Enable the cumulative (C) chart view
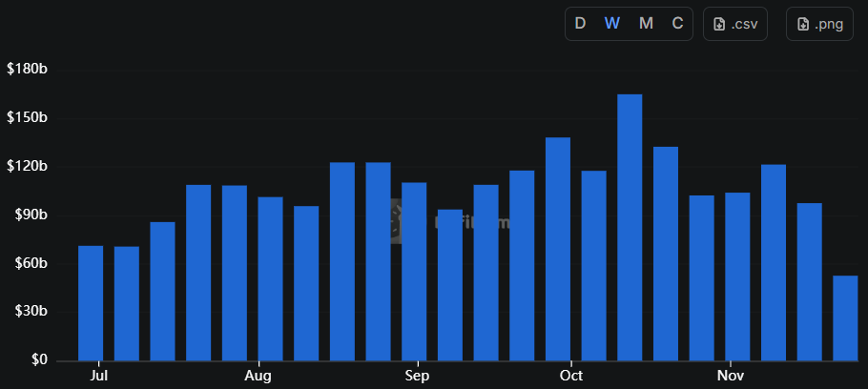The image size is (868, 389). [x=677, y=24]
